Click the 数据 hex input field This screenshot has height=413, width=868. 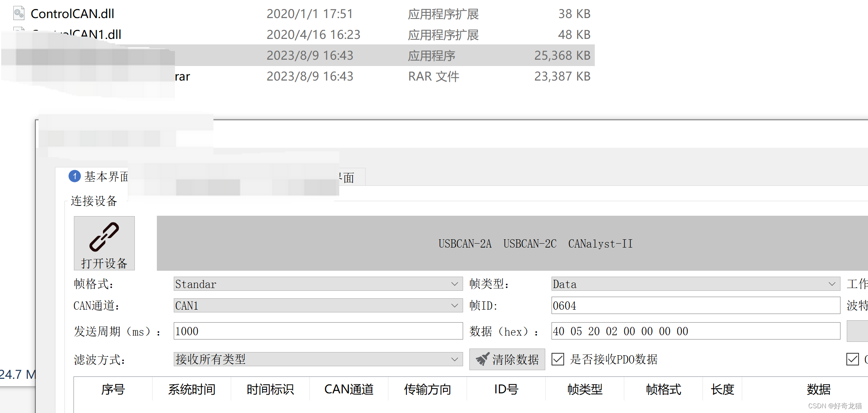[x=695, y=331]
